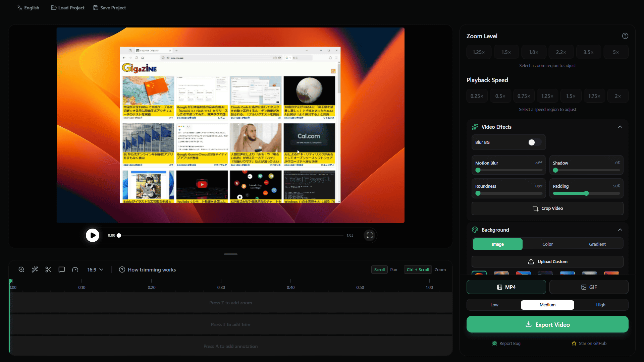Screen dimensions: 644x362
Task: Click the annotation speech bubble icon
Action: click(62, 269)
